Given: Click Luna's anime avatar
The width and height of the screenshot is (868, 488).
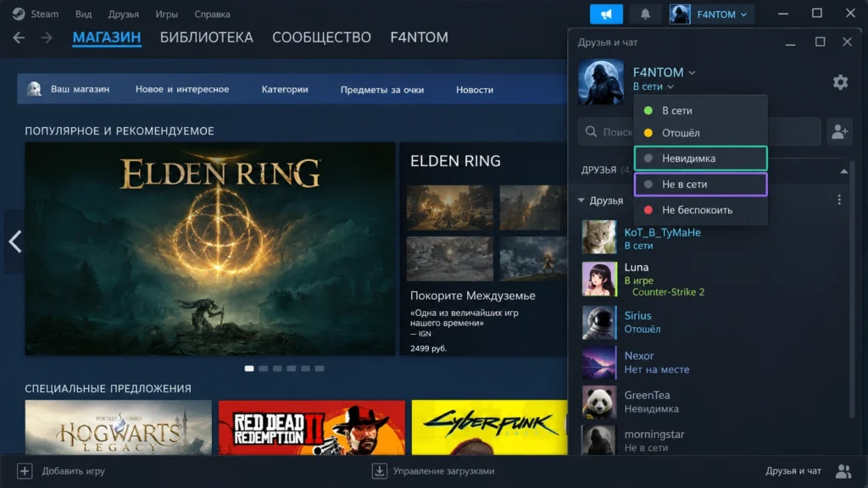Looking at the screenshot, I should coord(599,279).
